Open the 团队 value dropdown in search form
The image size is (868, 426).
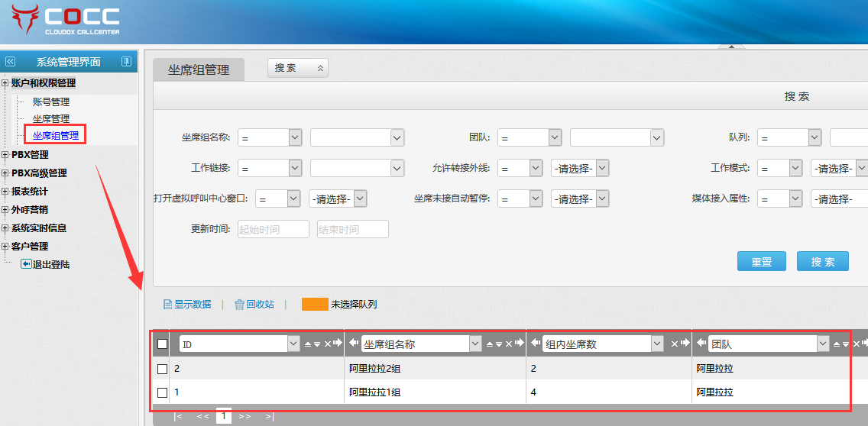617,137
